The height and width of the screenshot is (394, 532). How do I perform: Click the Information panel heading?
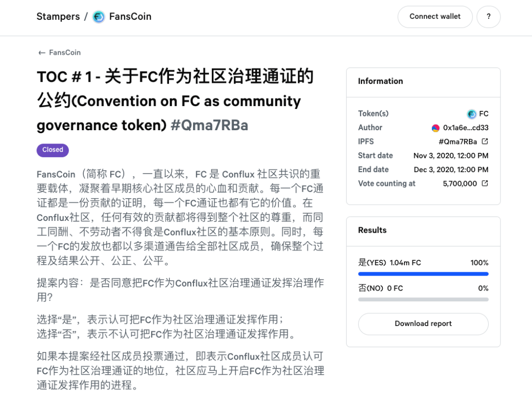[x=380, y=81]
